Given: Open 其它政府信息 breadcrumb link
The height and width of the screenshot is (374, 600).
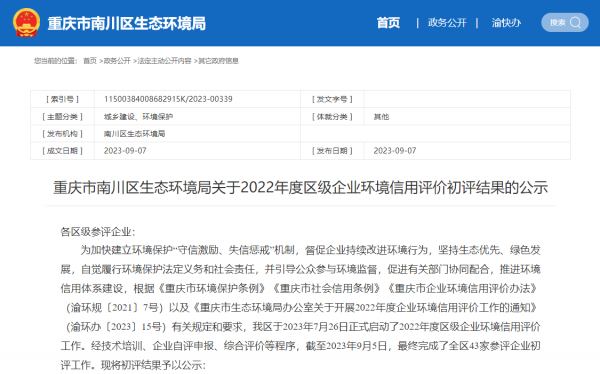Looking at the screenshot, I should tap(218, 61).
